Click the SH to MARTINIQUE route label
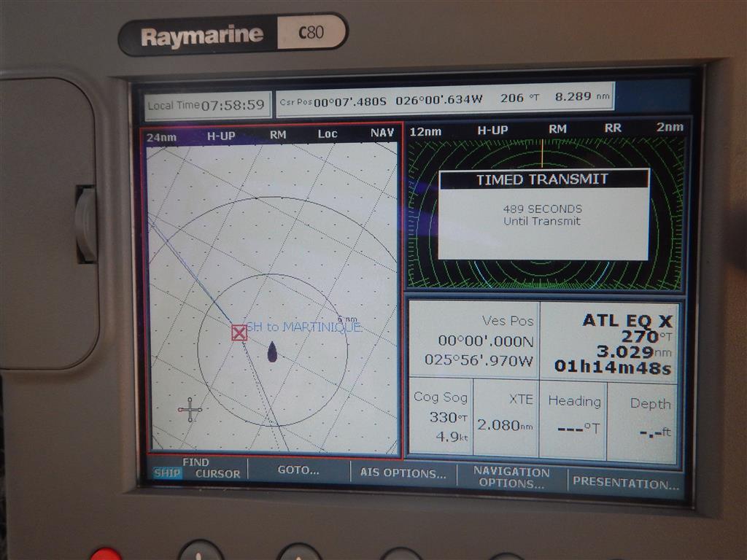Image resolution: width=747 pixels, height=560 pixels. [303, 327]
